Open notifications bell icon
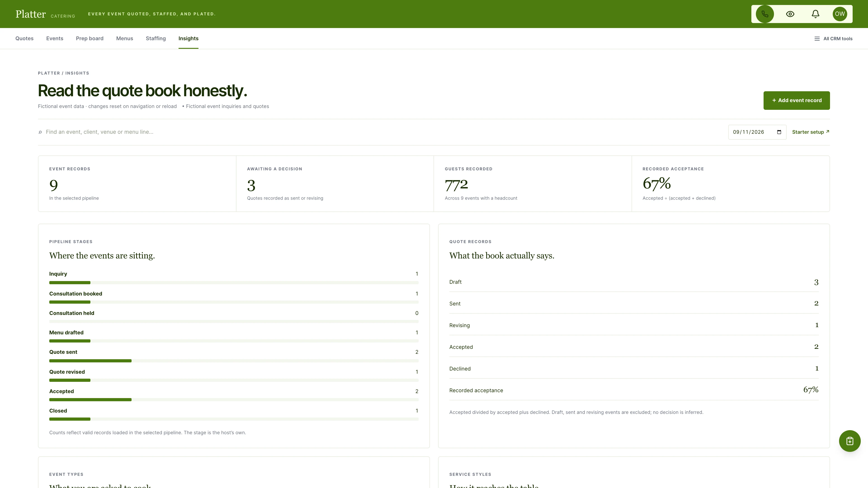This screenshot has width=868, height=488. coord(815,14)
